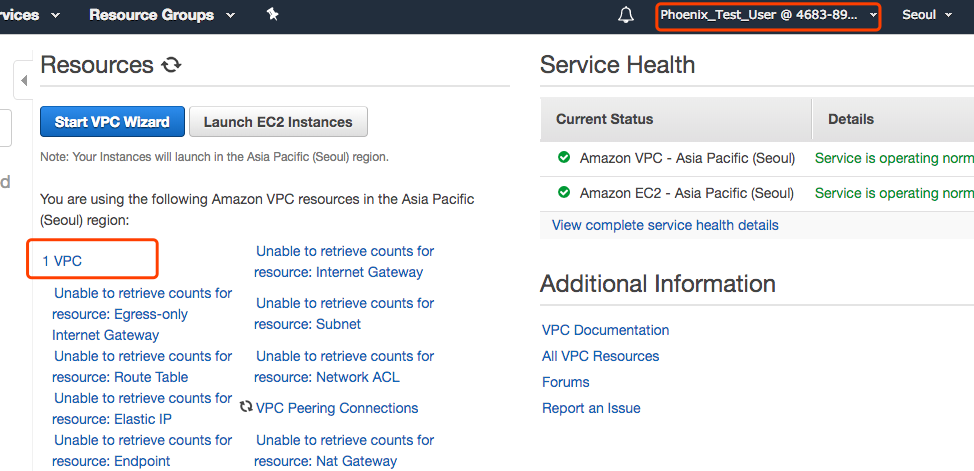The image size is (974, 471).
Task: Click the VPC Peering Connections link
Action: [x=337, y=408]
